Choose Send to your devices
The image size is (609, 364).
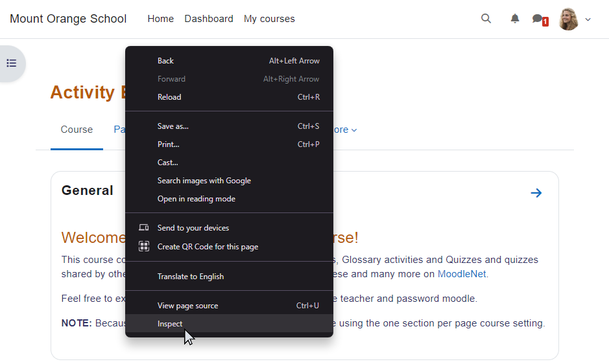point(193,228)
